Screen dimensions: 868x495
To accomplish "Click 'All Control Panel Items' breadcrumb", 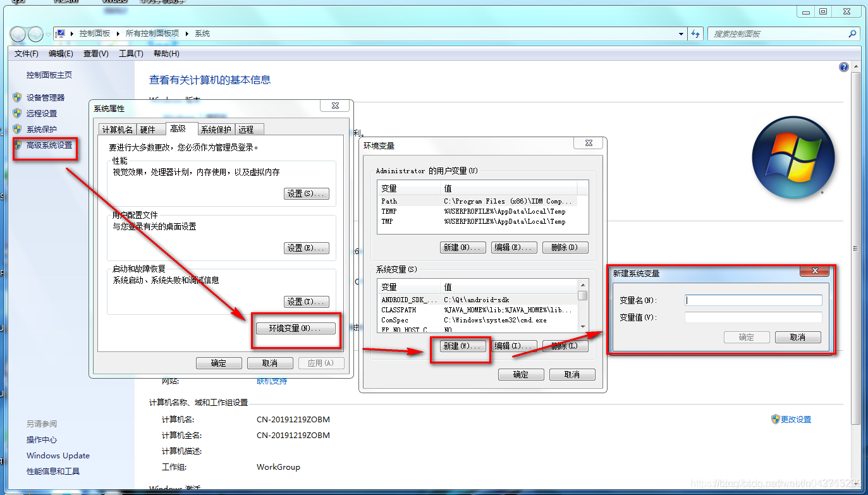I will (x=152, y=34).
